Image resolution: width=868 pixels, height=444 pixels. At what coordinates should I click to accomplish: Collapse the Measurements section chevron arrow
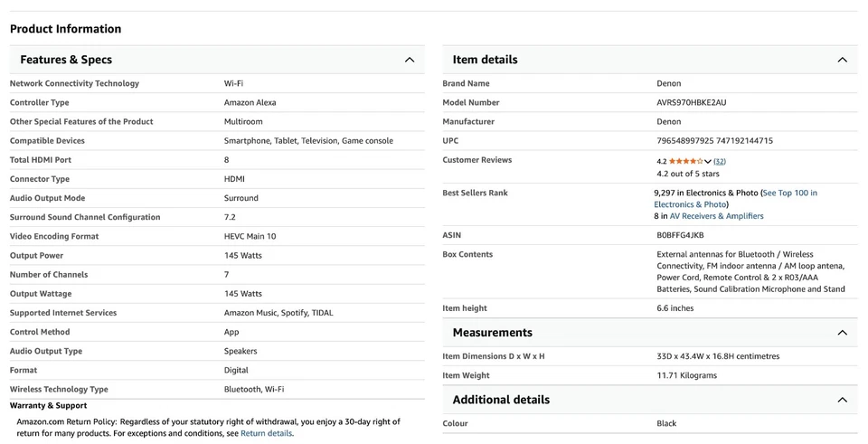(842, 333)
